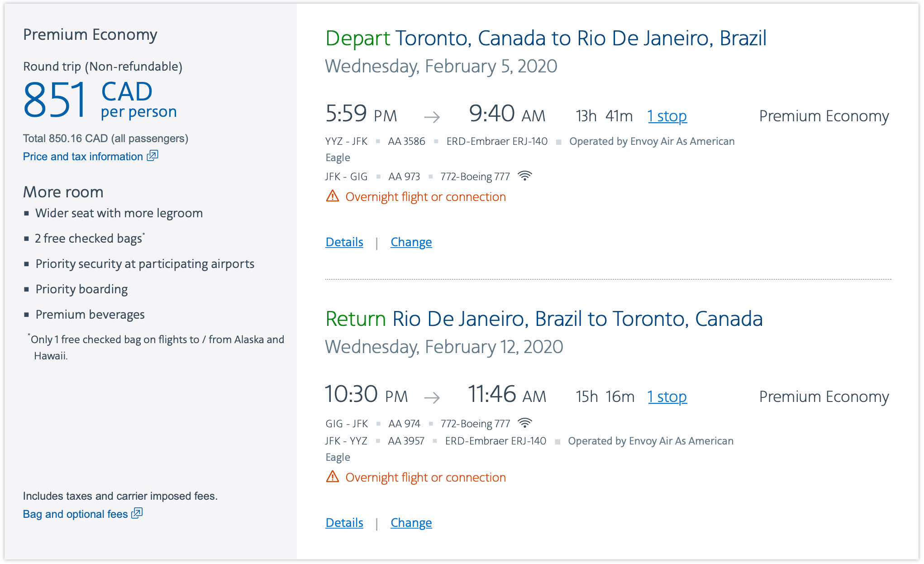Click the warning triangle on return overnight flight notice

(333, 477)
